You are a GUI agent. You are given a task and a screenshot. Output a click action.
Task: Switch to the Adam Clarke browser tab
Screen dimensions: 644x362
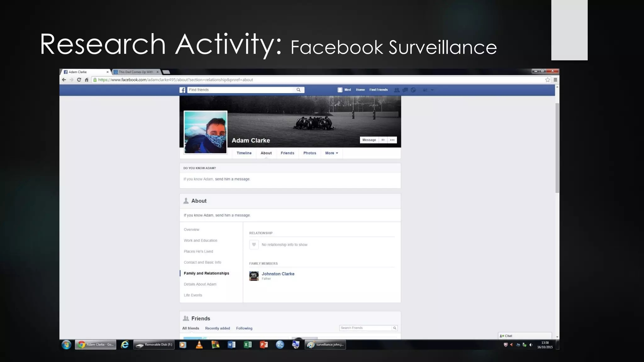tap(85, 72)
